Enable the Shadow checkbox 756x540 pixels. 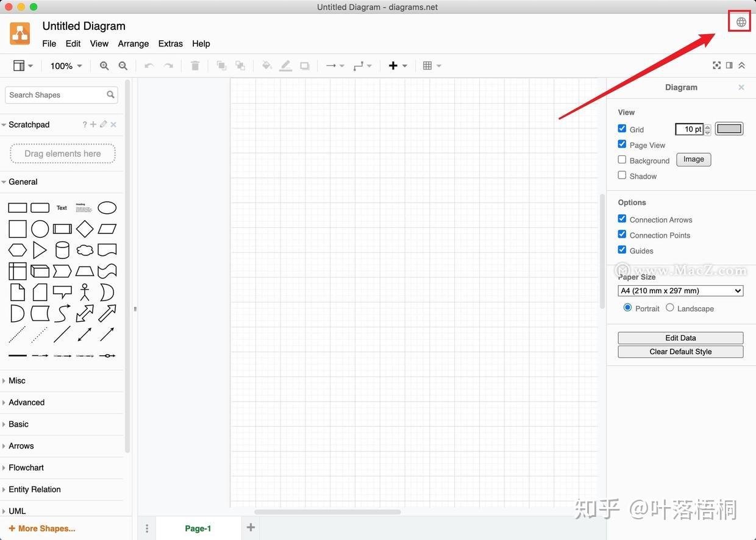(622, 175)
